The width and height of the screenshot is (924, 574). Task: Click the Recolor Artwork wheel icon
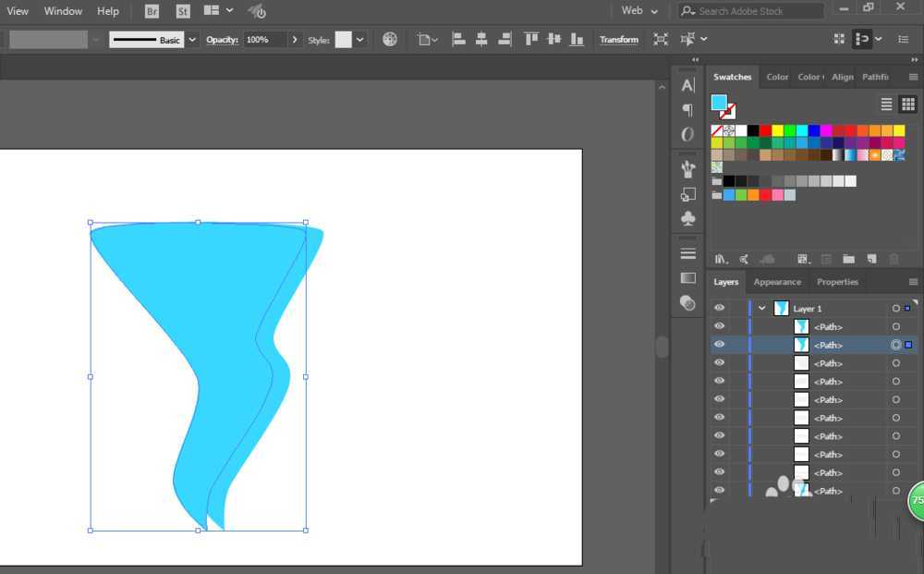[390, 40]
